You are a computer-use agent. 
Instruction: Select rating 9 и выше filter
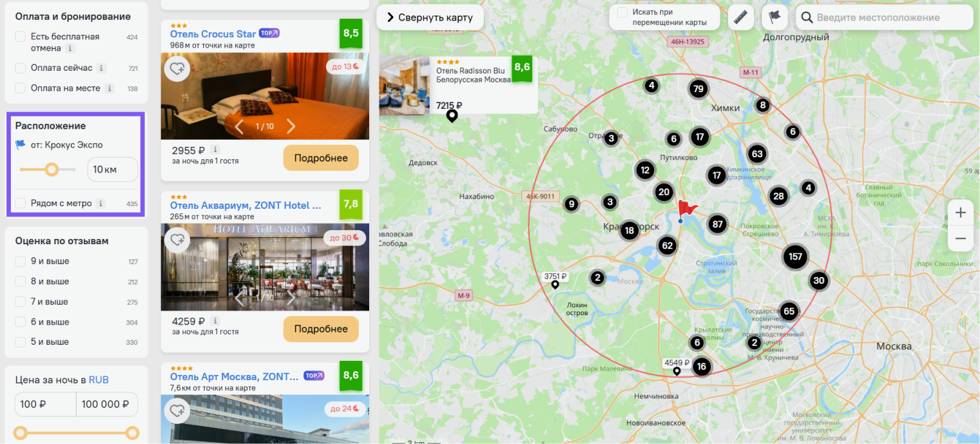click(x=21, y=261)
